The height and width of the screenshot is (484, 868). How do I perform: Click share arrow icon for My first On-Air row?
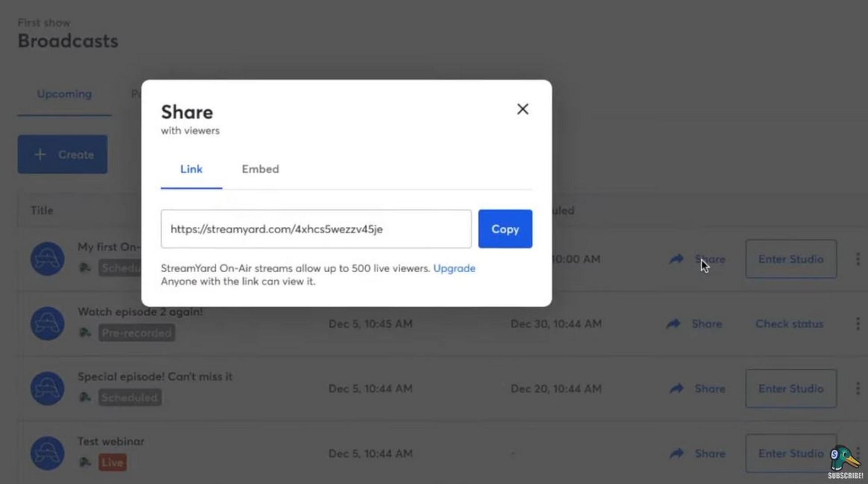[676, 259]
